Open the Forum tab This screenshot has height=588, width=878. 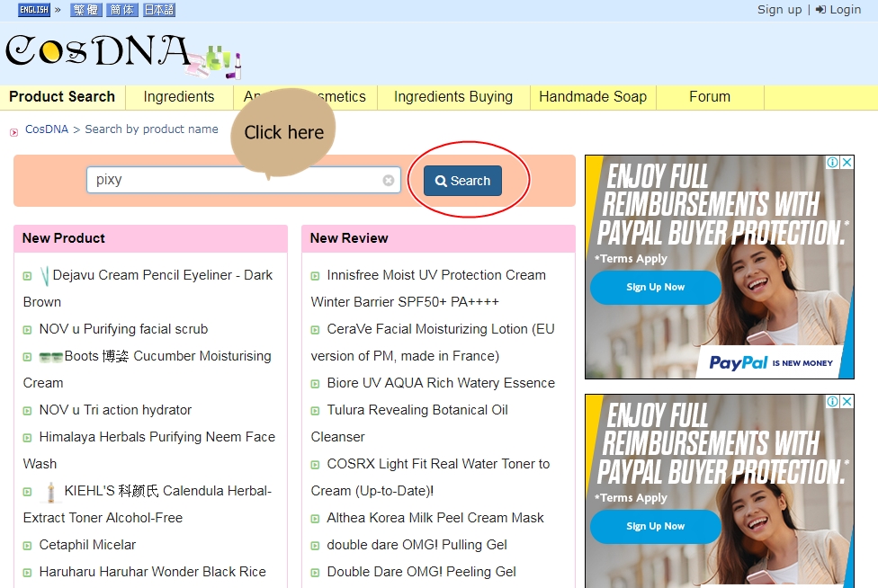(710, 97)
